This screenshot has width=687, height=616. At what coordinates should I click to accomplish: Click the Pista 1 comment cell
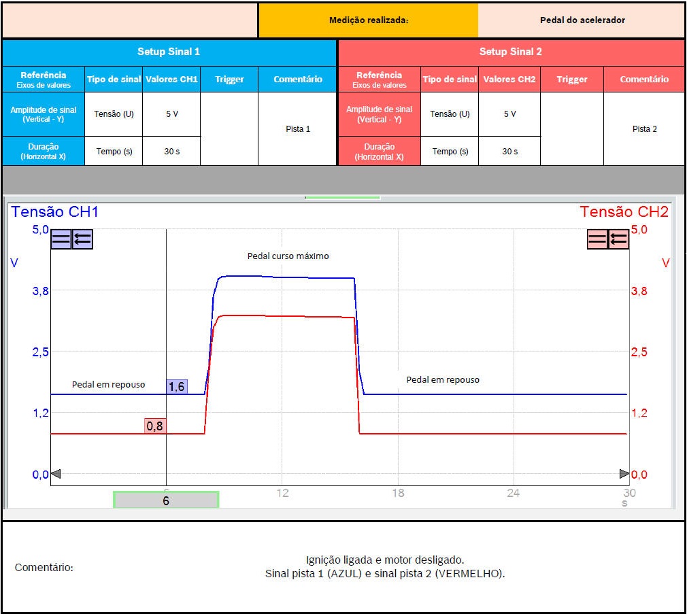click(x=298, y=129)
